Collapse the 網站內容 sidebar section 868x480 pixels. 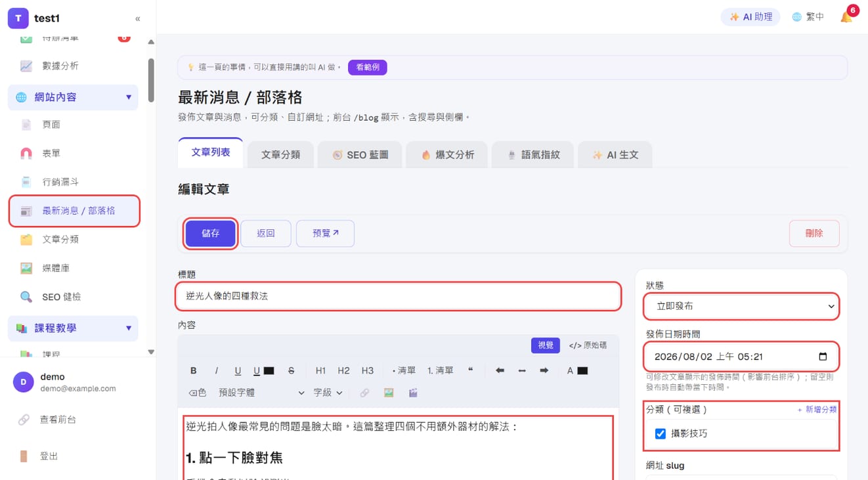(x=73, y=97)
